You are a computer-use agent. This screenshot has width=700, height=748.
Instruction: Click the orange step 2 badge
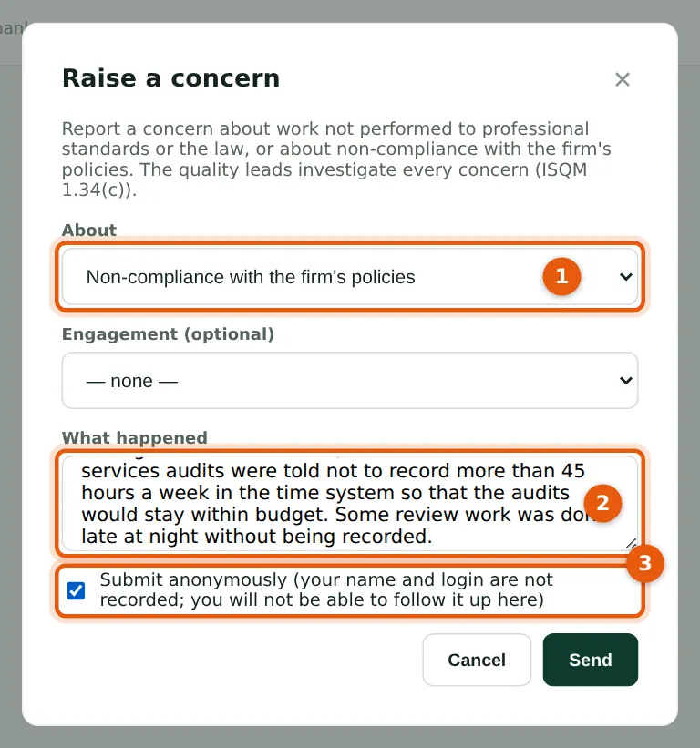point(602,503)
